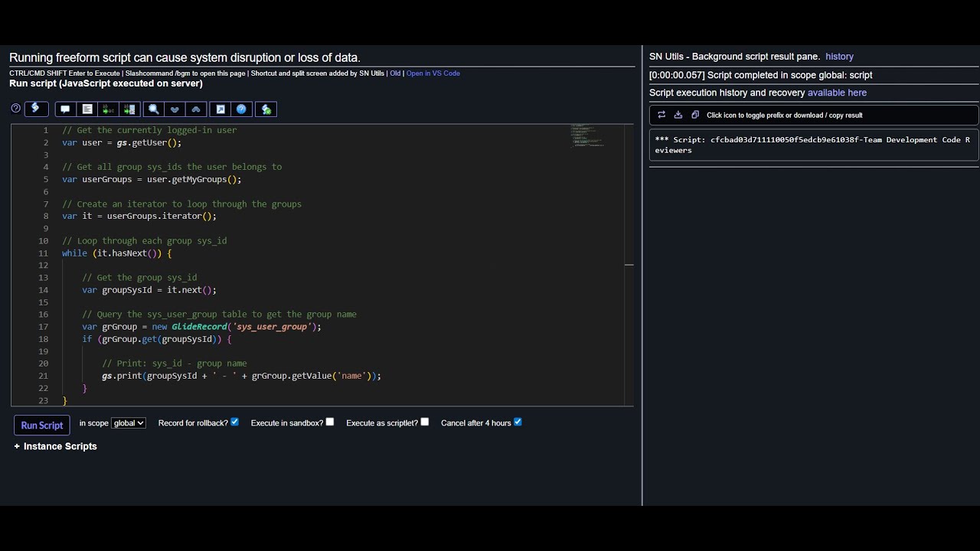Click the 'if (grGroup.get(groupSysId))' line
Image resolution: width=980 pixels, height=551 pixels.
pyautogui.click(x=157, y=339)
